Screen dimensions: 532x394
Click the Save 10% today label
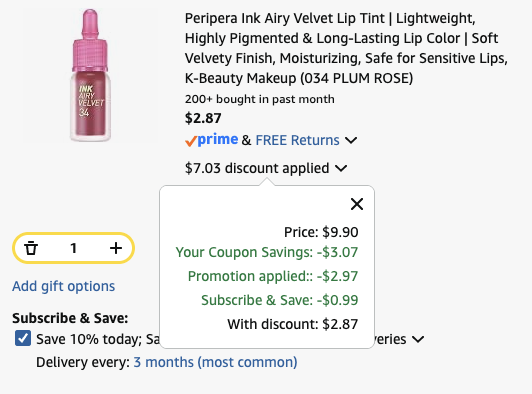pos(98,339)
